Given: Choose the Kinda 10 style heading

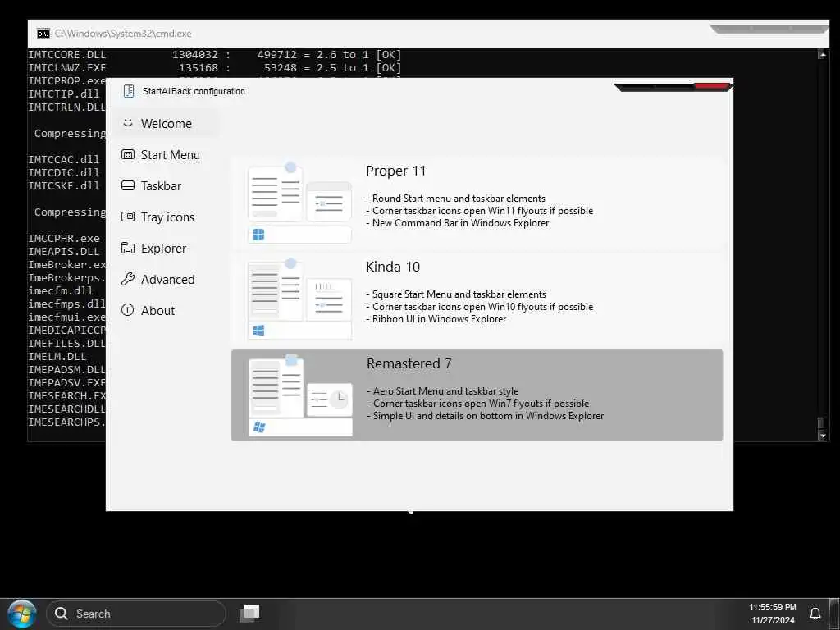Looking at the screenshot, I should point(393,267).
